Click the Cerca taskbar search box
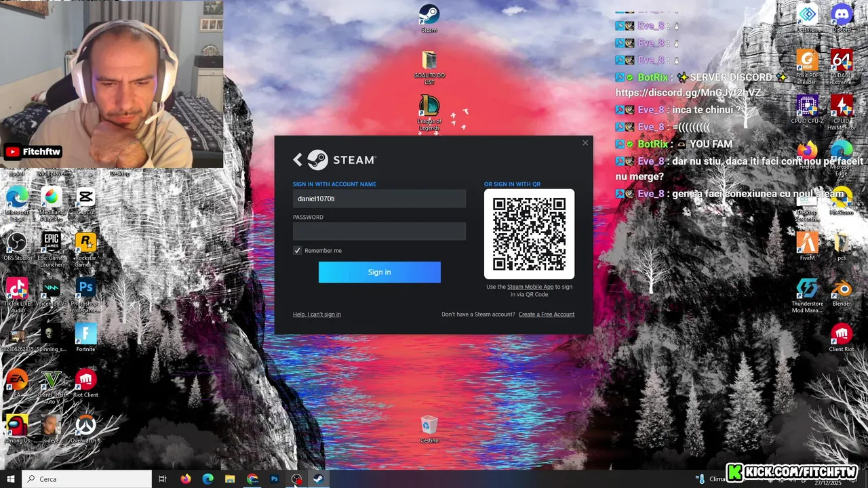This screenshot has height=488, width=868. coord(87,479)
